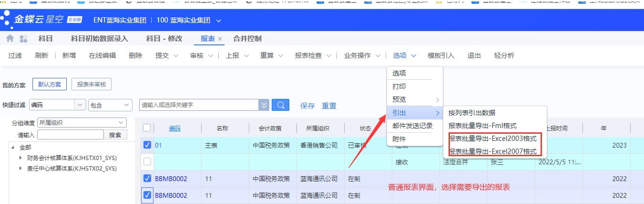Open the 编码 quick filter field dropdown

point(79,105)
